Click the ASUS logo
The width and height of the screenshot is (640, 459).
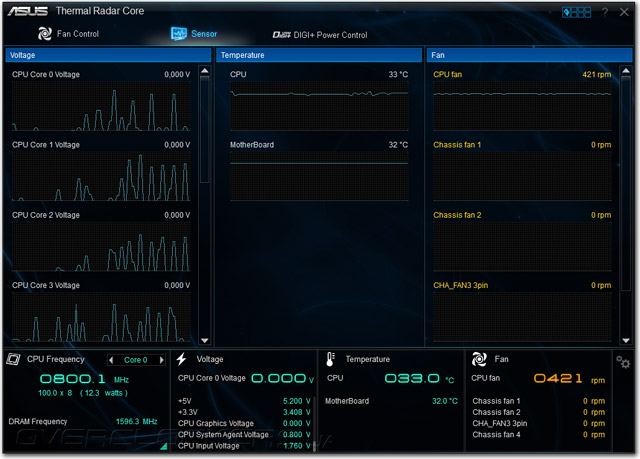[x=27, y=11]
